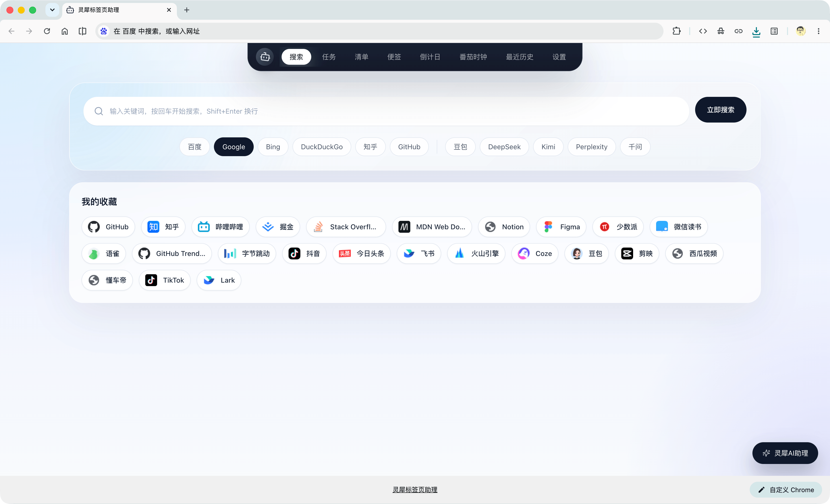Open the 豆包 bookmark in 我的收藏
Screen dimensions: 830x504
(586, 253)
